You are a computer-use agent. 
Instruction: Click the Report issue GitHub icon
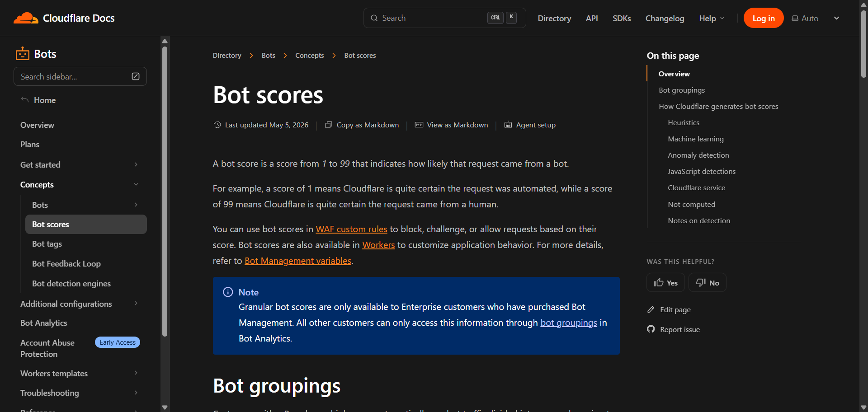651,329
